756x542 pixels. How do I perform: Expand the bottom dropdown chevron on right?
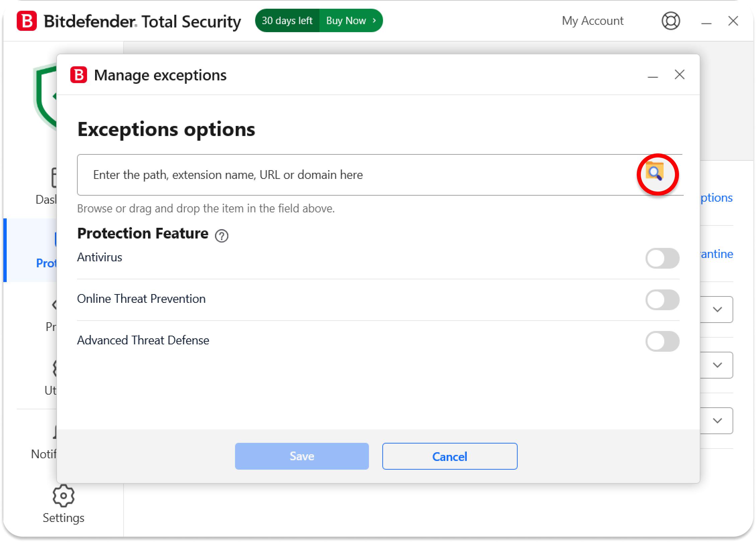pyautogui.click(x=717, y=420)
